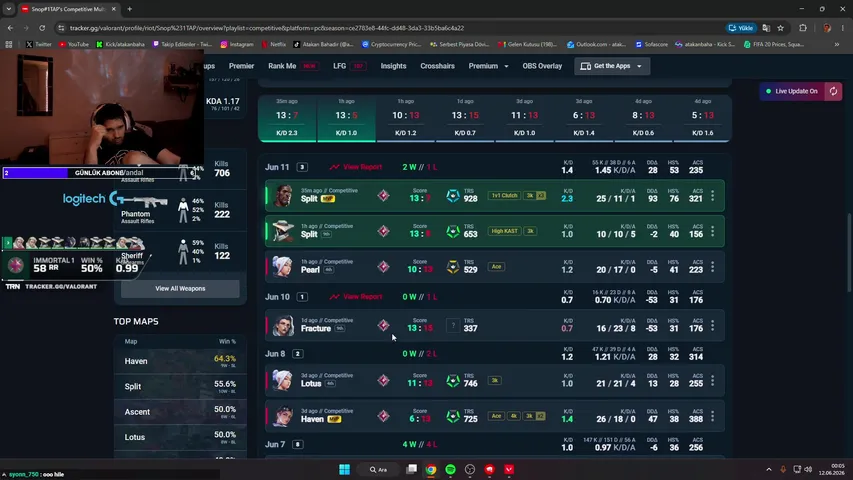Open the Sofascore bookmark
853x480 pixels.
(x=652, y=44)
